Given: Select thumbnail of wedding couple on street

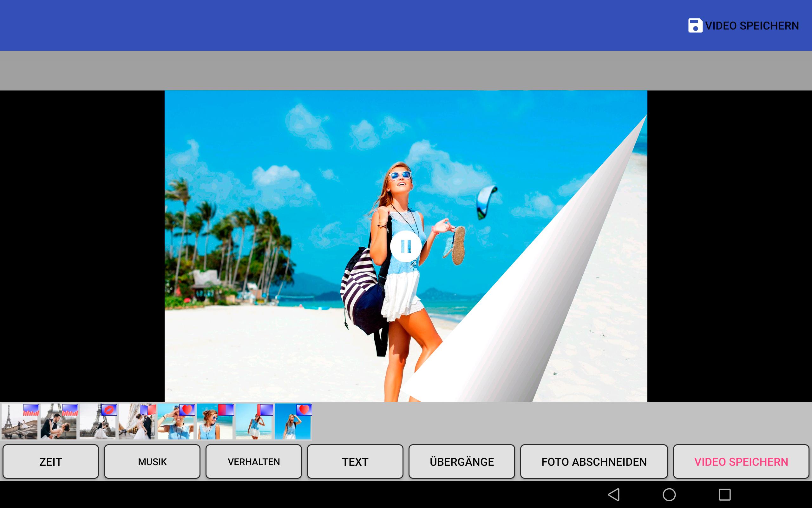Looking at the screenshot, I should [x=137, y=422].
